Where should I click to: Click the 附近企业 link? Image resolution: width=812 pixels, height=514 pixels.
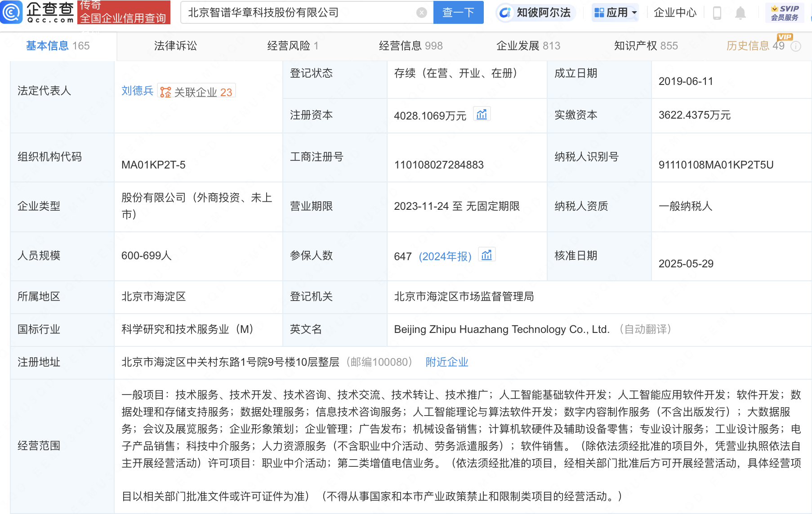tap(447, 362)
